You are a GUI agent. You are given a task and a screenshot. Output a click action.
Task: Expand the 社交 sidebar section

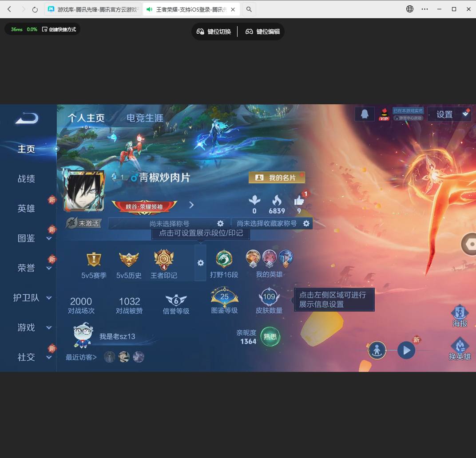(26, 357)
